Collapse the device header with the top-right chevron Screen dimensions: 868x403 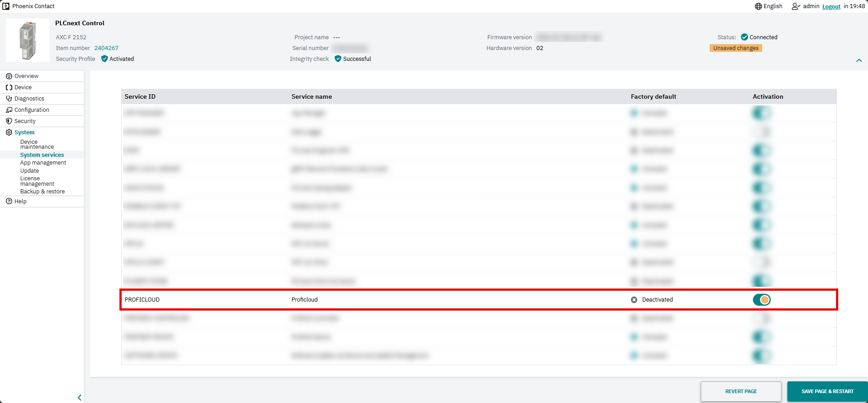click(x=859, y=60)
